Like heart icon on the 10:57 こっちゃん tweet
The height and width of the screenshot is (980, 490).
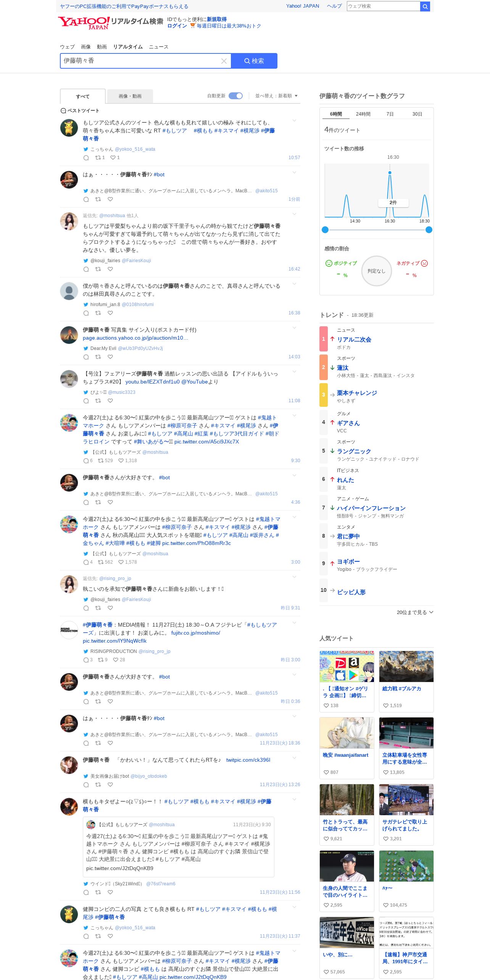point(113,158)
